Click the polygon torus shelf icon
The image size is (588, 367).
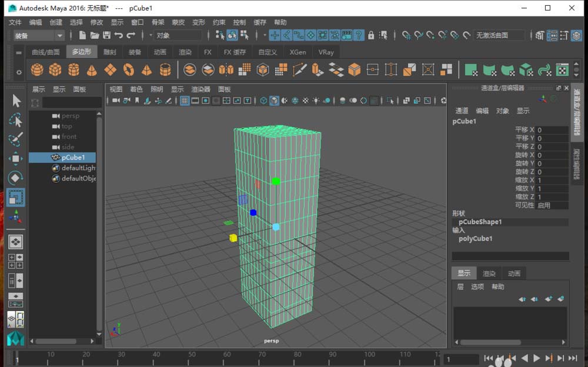click(128, 70)
